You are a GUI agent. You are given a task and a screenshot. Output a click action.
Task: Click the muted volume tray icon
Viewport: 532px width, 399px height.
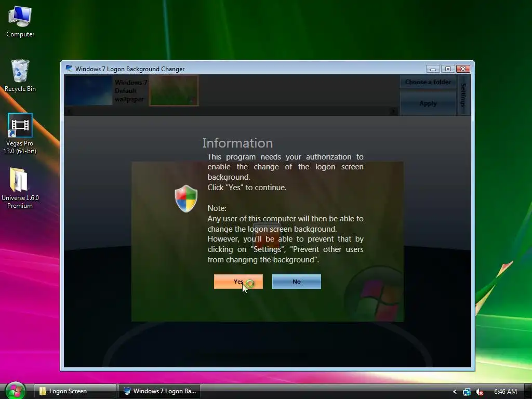pyautogui.click(x=479, y=392)
